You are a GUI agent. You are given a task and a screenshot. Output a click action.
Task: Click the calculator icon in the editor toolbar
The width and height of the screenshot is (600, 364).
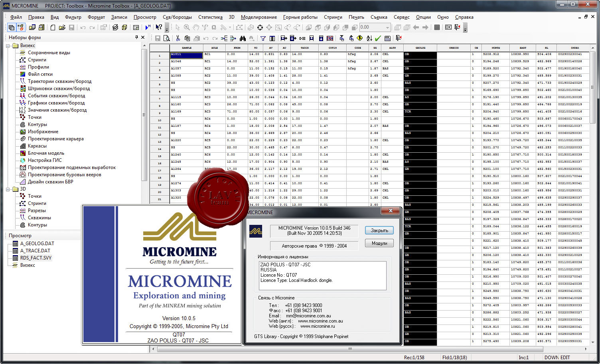pos(387,38)
